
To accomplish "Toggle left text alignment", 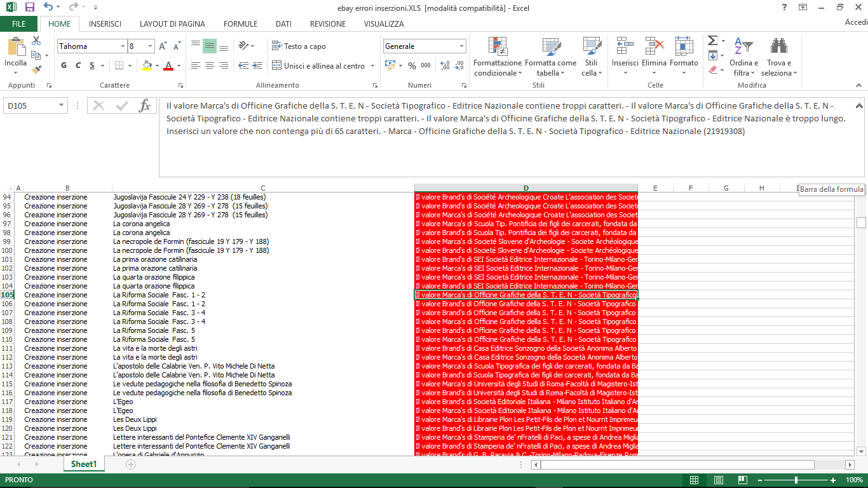I will pyautogui.click(x=196, y=65).
